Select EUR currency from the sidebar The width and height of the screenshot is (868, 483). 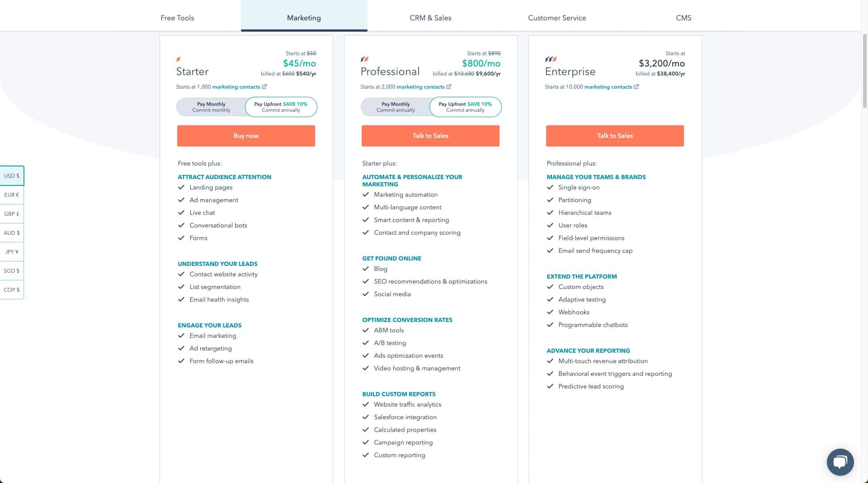(11, 195)
